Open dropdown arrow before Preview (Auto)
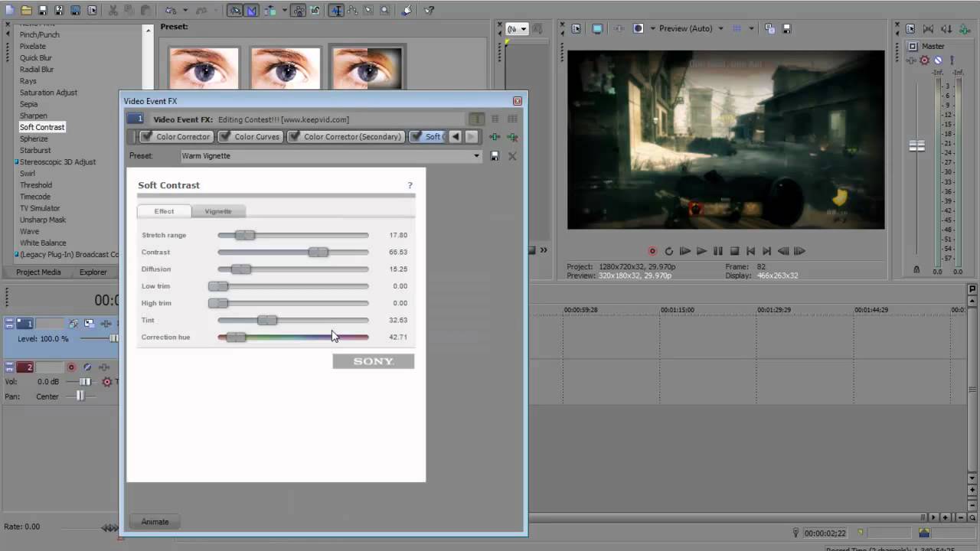 pyautogui.click(x=653, y=28)
